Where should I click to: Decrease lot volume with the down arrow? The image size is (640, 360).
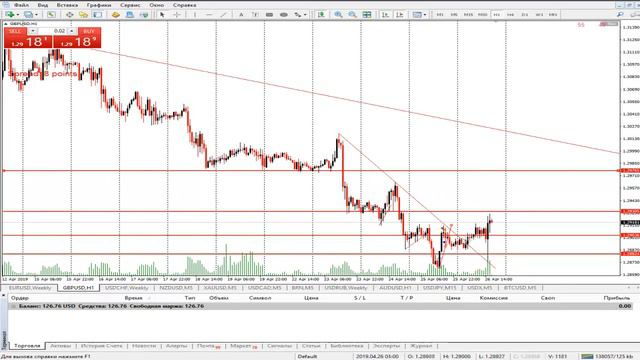33,31
